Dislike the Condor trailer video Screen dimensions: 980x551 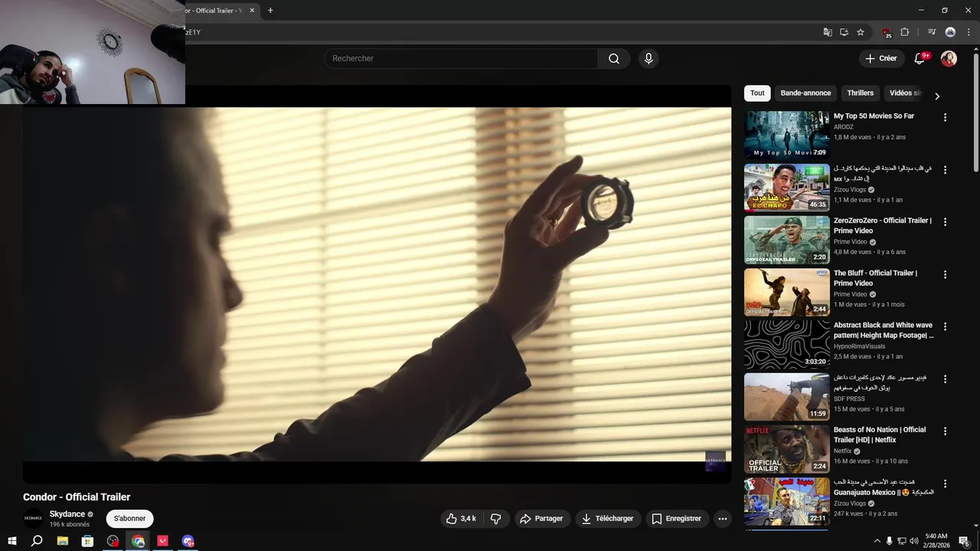[496, 519]
